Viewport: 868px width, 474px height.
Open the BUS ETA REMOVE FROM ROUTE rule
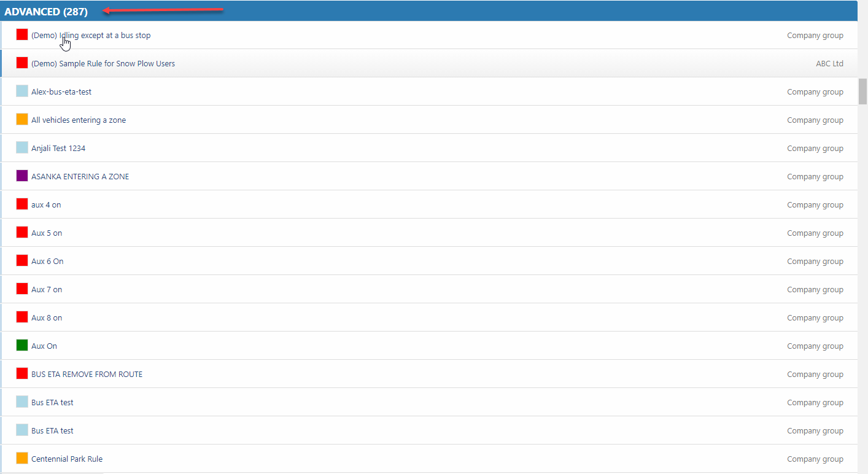coord(87,375)
